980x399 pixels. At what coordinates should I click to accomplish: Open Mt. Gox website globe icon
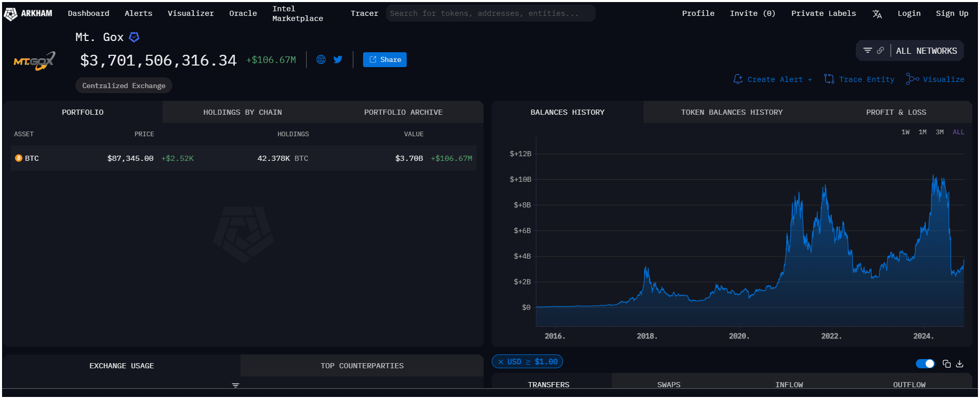321,59
